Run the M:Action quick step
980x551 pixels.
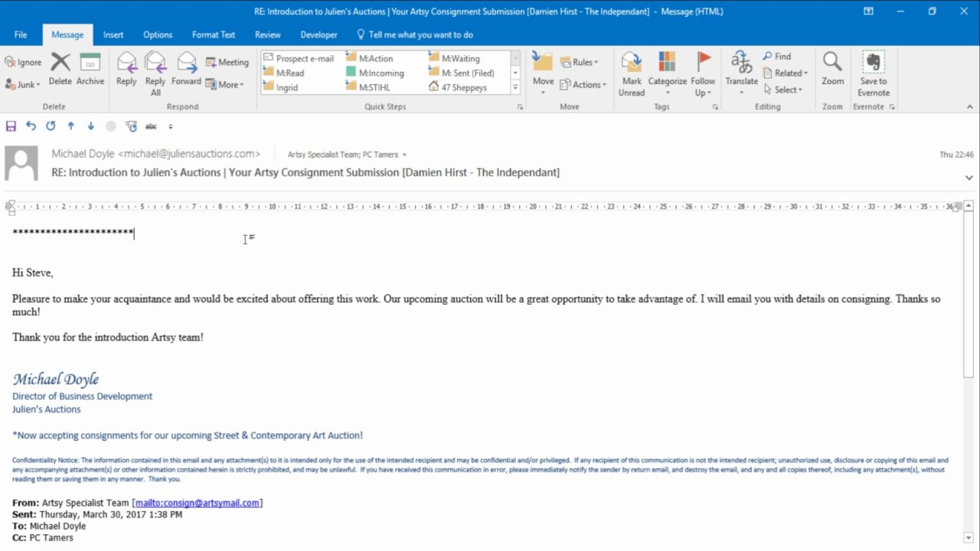tap(369, 58)
